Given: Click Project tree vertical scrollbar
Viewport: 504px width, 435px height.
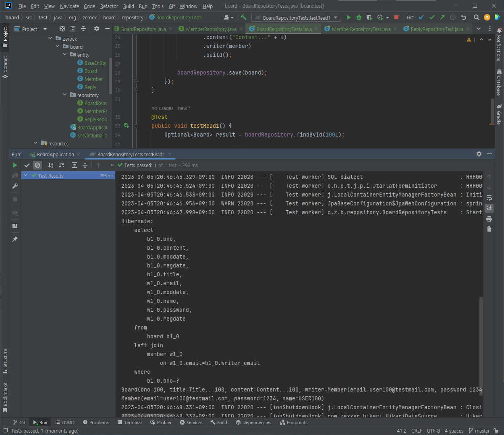Looking at the screenshot, I should (110, 75).
